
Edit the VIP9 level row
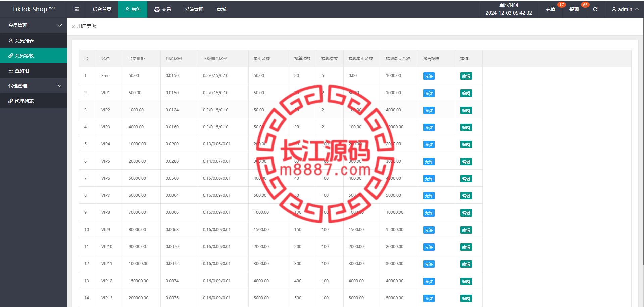466,230
